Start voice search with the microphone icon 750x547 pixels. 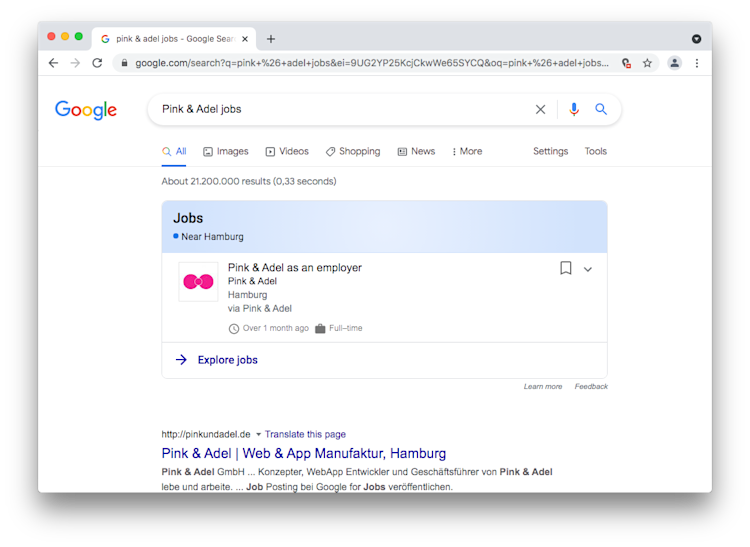(x=574, y=109)
